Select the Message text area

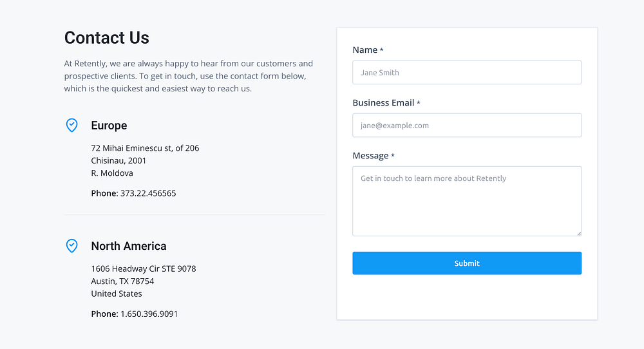467,201
